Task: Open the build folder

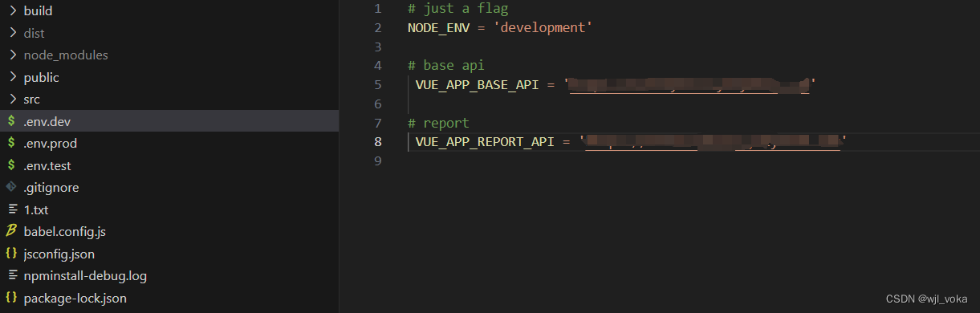Action: pos(39,11)
